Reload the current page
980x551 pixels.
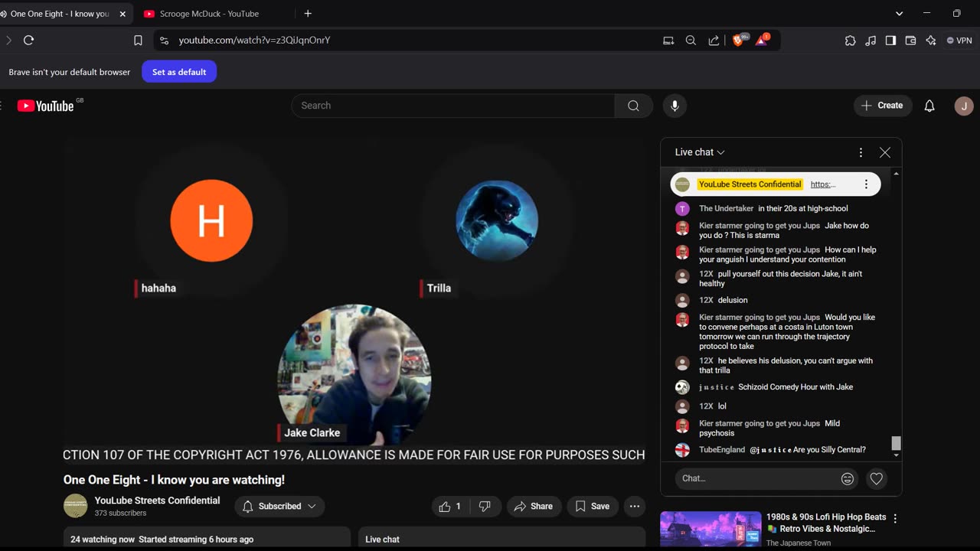(28, 41)
